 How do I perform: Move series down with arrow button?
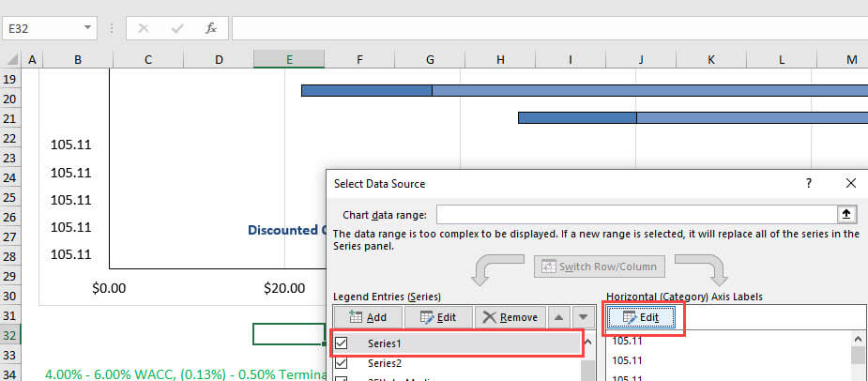click(x=583, y=317)
